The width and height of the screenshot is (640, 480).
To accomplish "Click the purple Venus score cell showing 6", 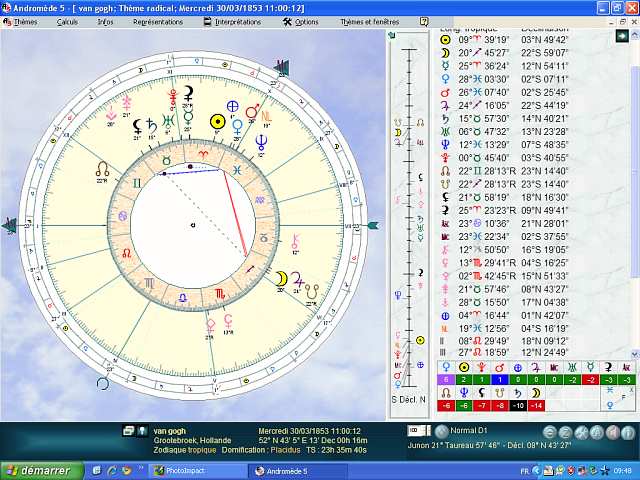I will (x=446, y=380).
